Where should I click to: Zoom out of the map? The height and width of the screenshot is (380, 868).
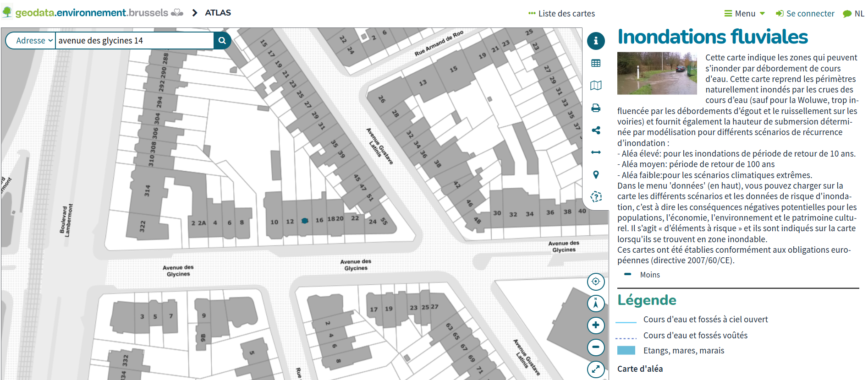click(596, 347)
